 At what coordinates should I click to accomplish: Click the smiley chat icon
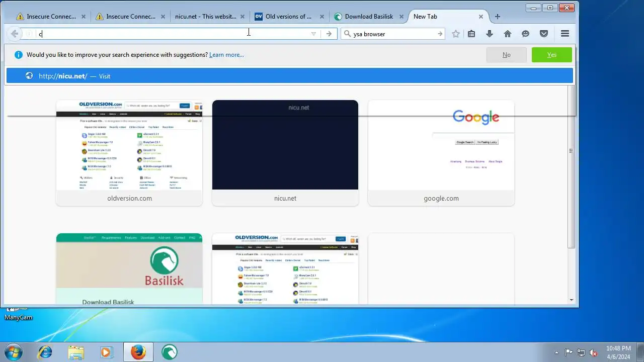pos(526,34)
